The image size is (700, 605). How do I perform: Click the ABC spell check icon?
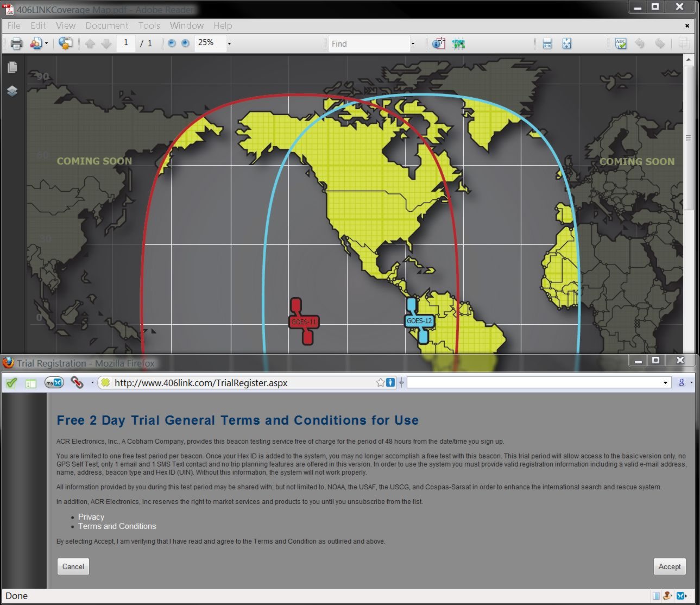coord(621,43)
